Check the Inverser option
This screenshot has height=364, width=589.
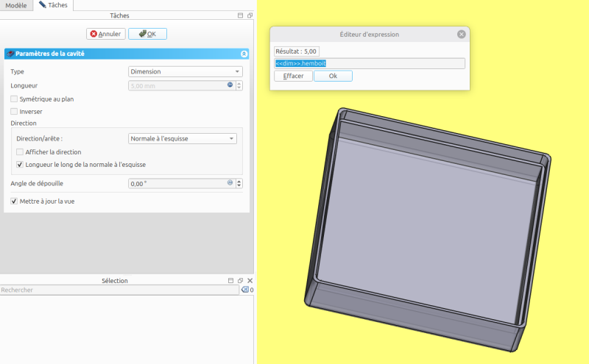14,112
